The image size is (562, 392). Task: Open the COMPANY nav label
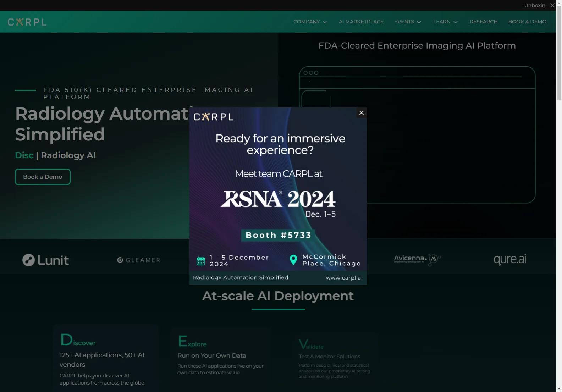[306, 22]
